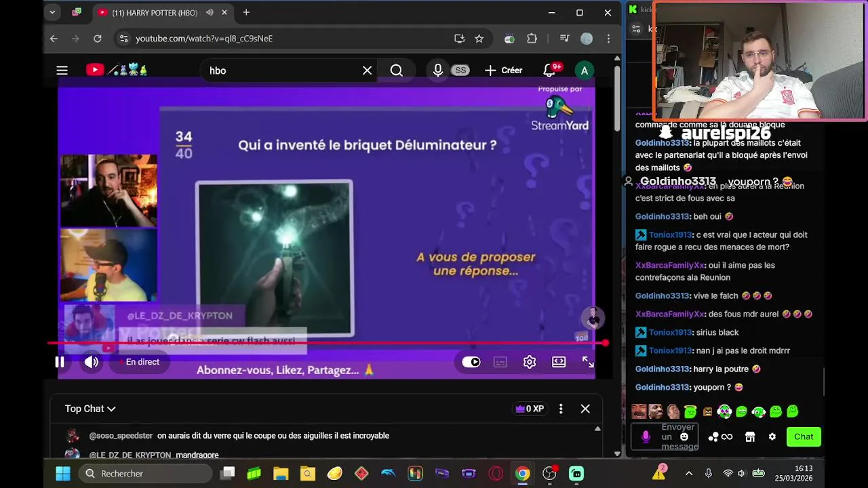868x488 pixels.
Task: Focus the YouTube search box
Action: coord(281,70)
